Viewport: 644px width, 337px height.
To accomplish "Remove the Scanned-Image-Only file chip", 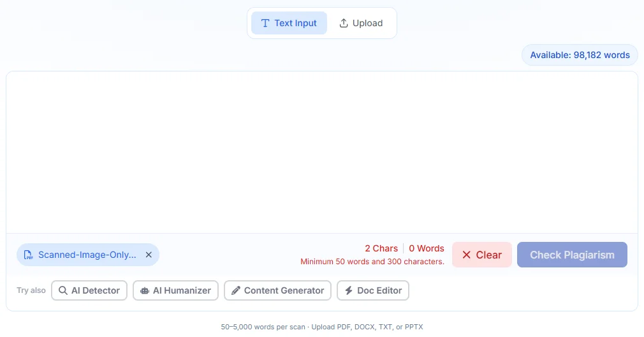I will [149, 255].
